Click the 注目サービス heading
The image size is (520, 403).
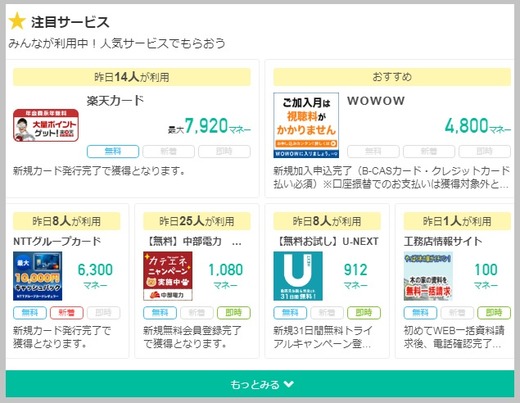point(70,22)
